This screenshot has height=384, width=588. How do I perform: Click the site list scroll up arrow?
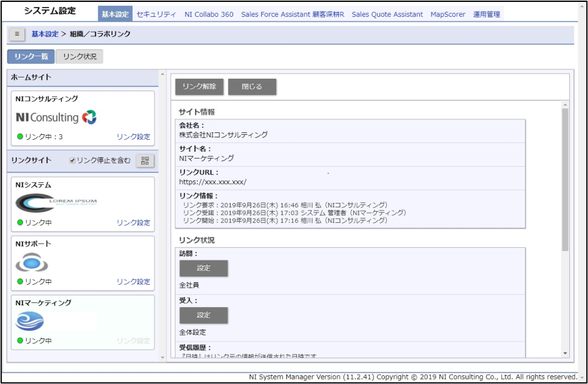tap(162, 74)
